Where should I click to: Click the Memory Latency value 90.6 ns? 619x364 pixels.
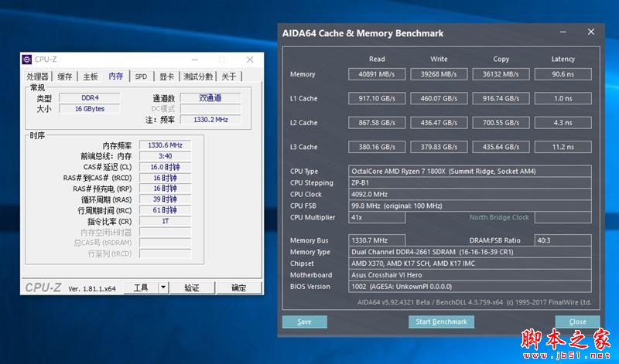563,74
